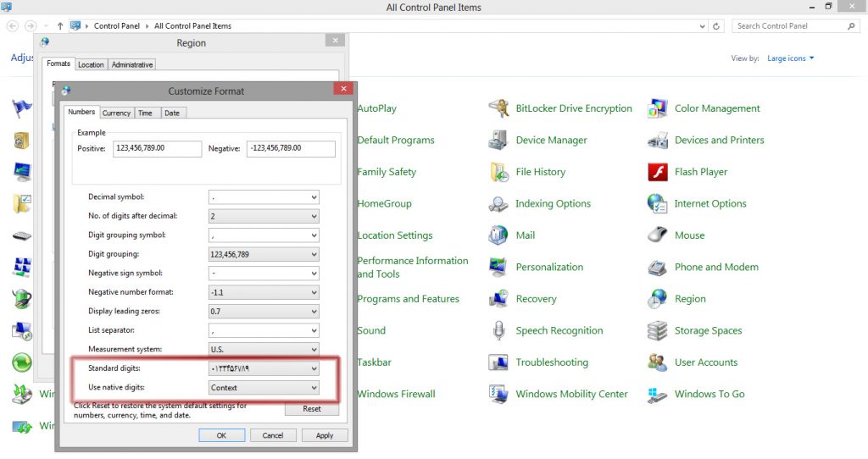Open the BitLocker Drive Encryption icon

(498, 108)
